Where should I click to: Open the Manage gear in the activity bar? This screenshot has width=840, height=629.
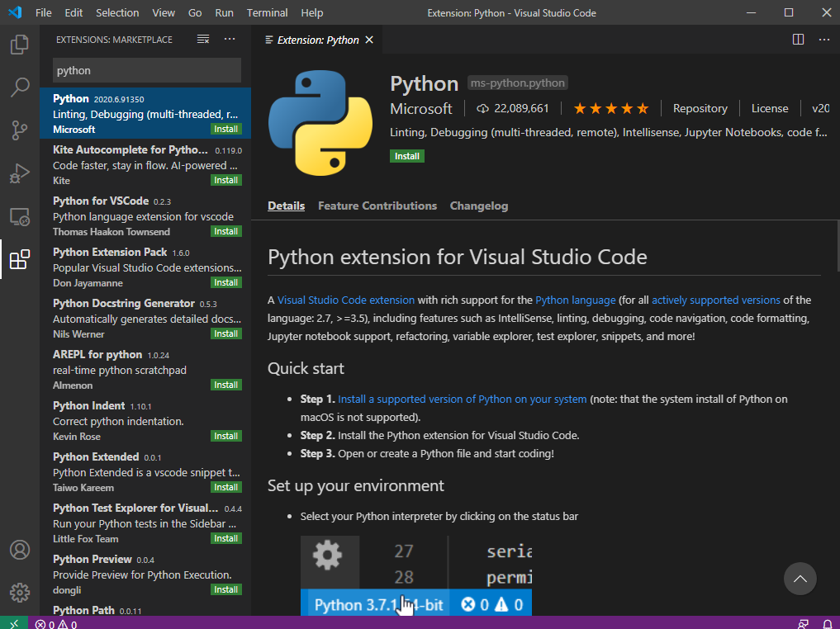pos(20,591)
